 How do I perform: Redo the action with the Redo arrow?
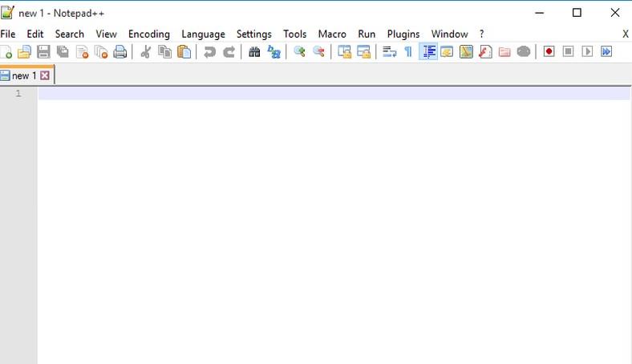tap(229, 51)
